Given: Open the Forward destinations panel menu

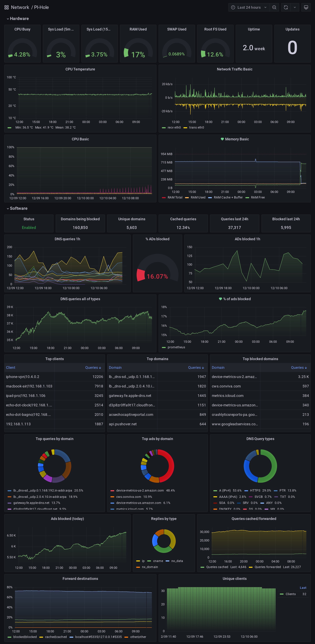Looking at the screenshot, I should tap(80, 578).
